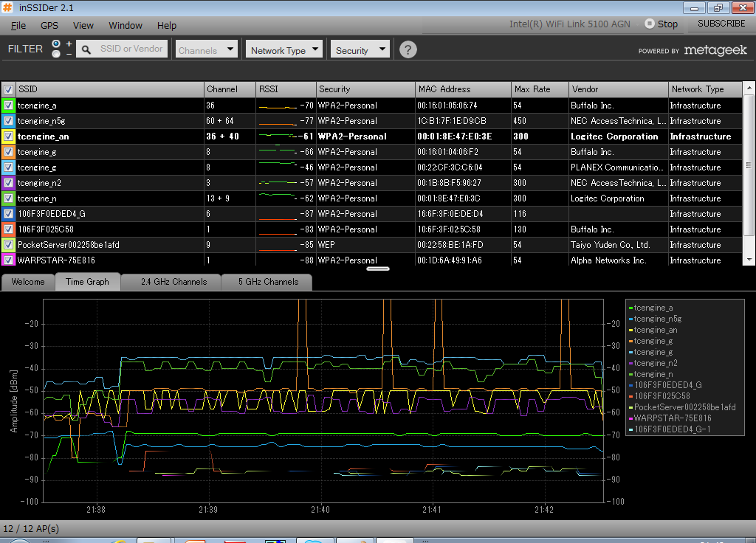The image size is (756, 543).
Task: Select the tcengine_n5g legend entry
Action: pos(655,319)
